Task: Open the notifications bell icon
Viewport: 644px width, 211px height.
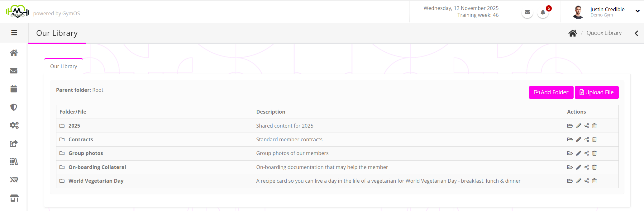Action: coord(543,12)
